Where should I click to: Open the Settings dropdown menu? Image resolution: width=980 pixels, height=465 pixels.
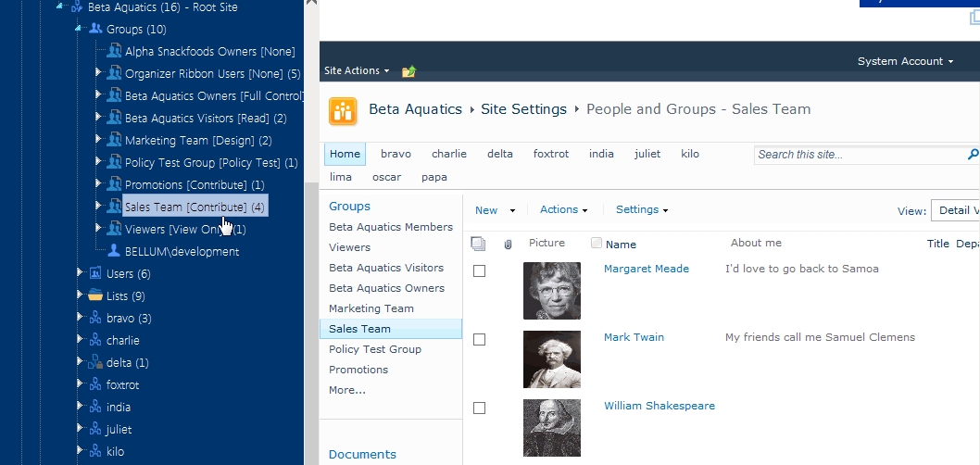[641, 209]
